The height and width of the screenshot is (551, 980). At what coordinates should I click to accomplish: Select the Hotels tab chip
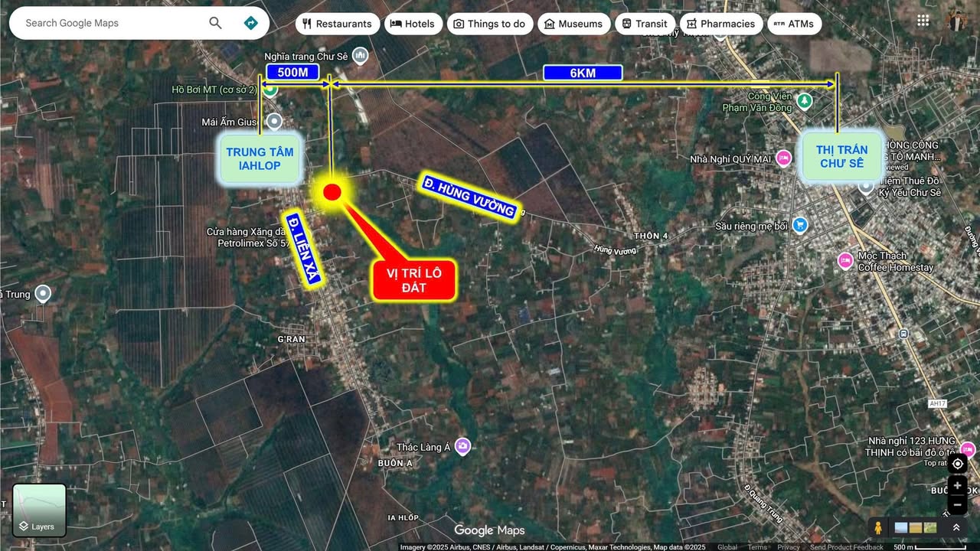point(413,24)
